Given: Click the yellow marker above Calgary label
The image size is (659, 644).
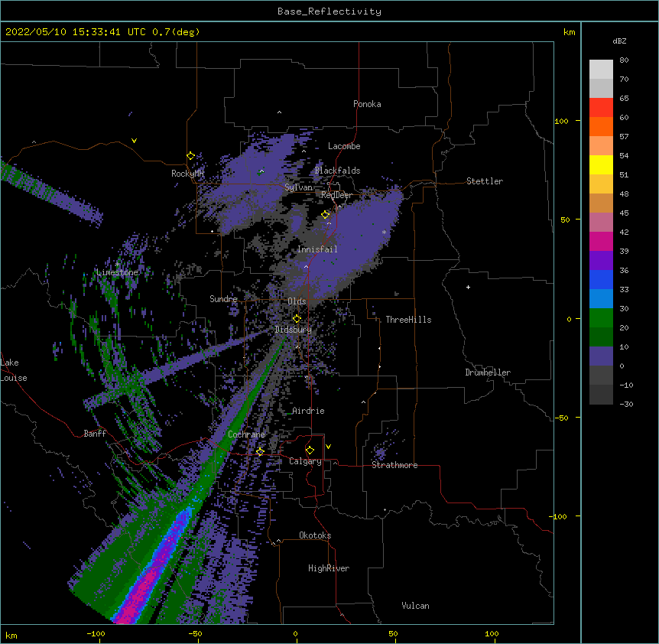Looking at the screenshot, I should point(310,450).
